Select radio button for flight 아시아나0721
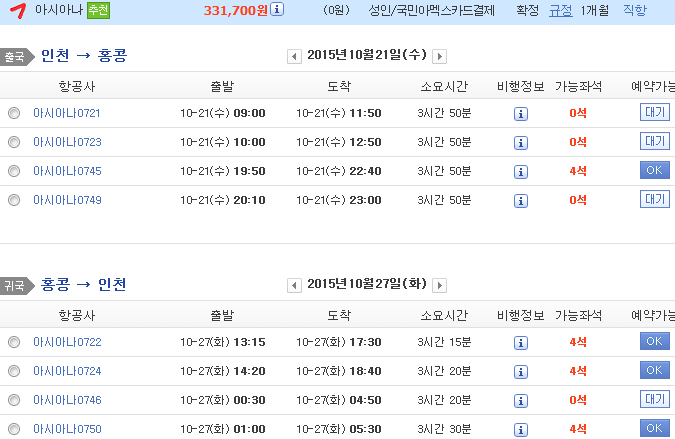This screenshot has height=439, width=675. click(x=14, y=113)
